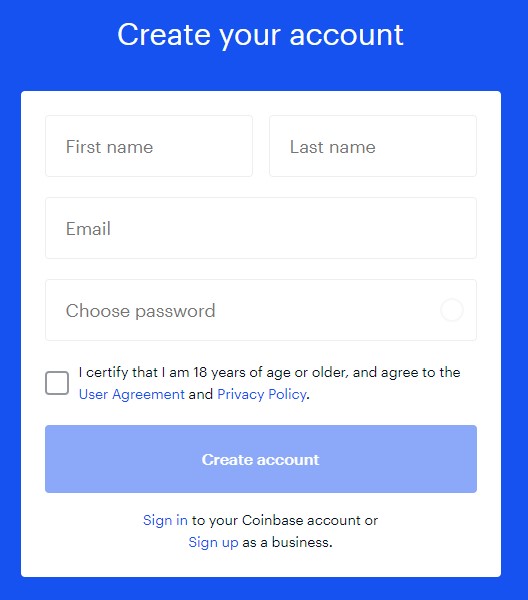Activate the Choose password field
The width and height of the screenshot is (528, 600).
(x=261, y=310)
